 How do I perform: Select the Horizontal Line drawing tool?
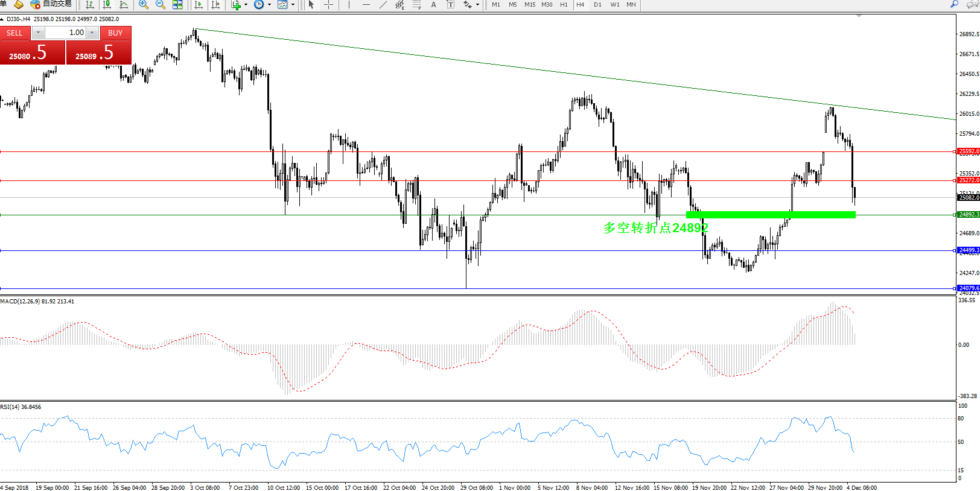[x=366, y=5]
